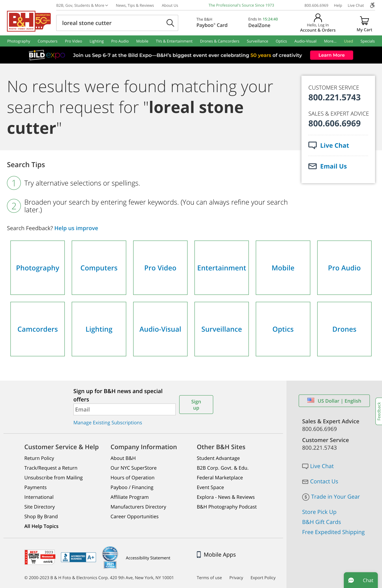Image resolution: width=382 pixels, height=588 pixels.
Task: Tap the Mobile Apps phone icon
Action: coord(199,555)
